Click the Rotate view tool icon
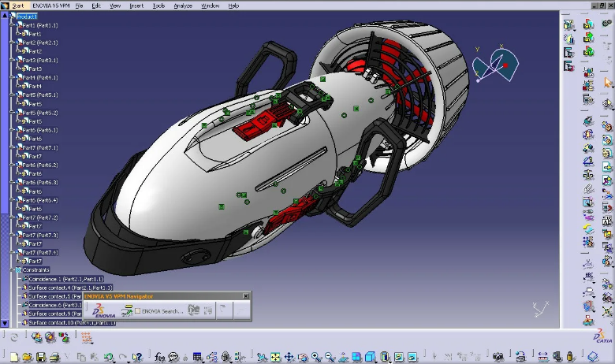 tap(302, 358)
